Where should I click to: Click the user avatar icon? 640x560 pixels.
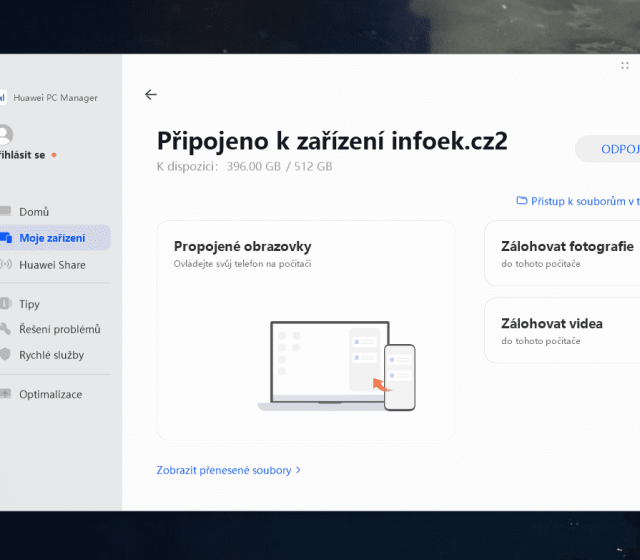click(5, 134)
